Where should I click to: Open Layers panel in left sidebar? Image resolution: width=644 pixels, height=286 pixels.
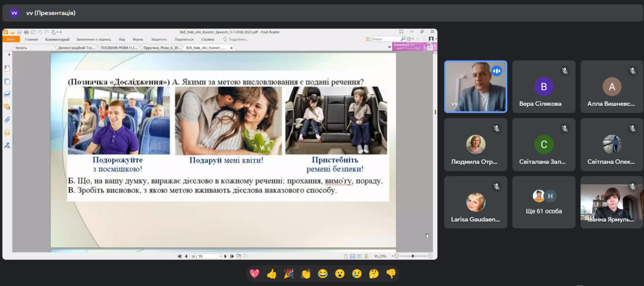click(7, 94)
